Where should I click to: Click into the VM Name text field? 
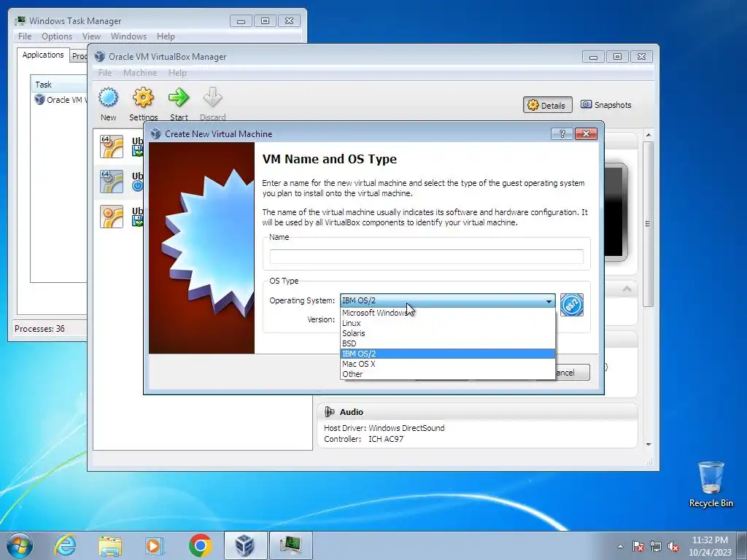click(426, 256)
